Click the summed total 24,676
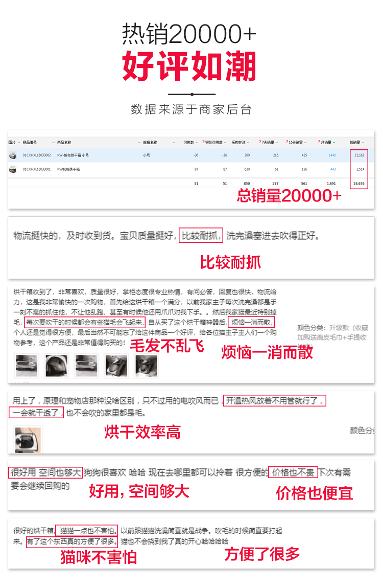 (358, 184)
